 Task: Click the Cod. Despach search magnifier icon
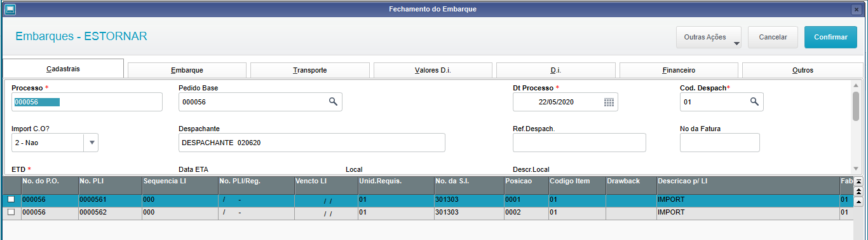[754, 102]
